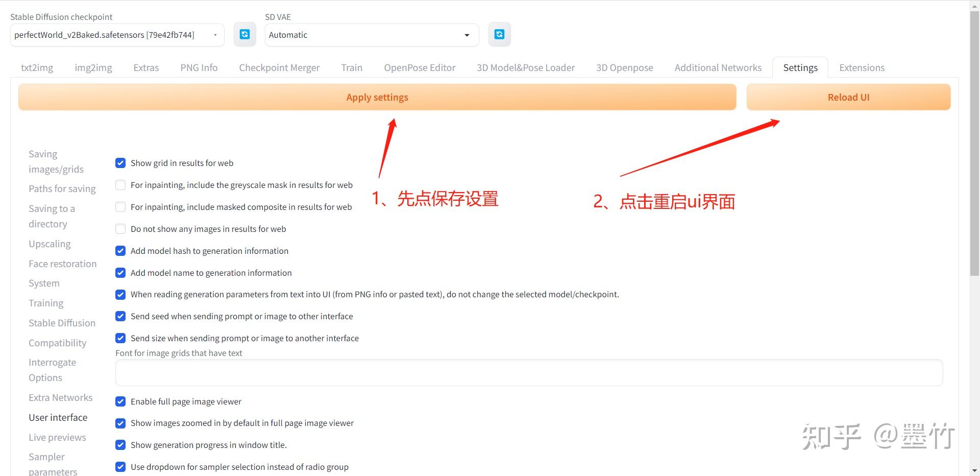Screen dimensions: 980x476
Task: Open the Train tab
Action: click(x=352, y=67)
